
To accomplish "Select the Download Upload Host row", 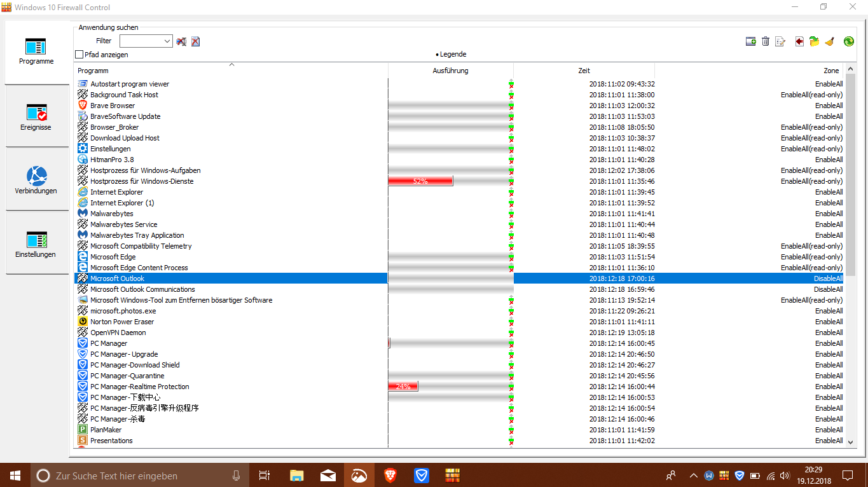I will (460, 138).
